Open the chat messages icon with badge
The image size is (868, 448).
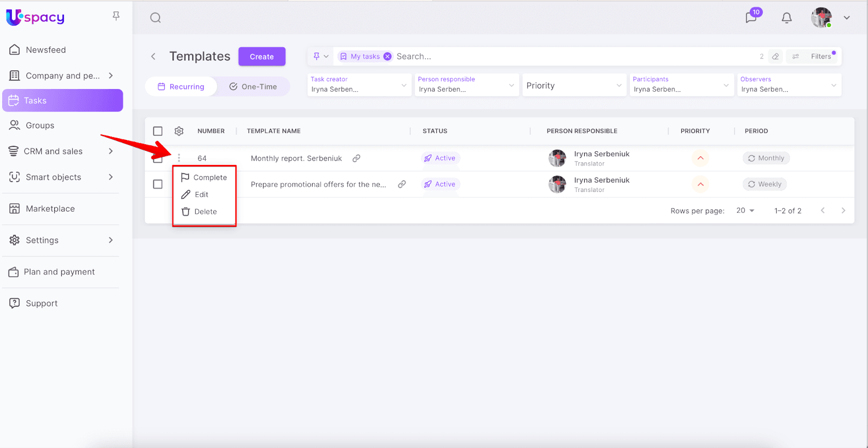coord(751,17)
